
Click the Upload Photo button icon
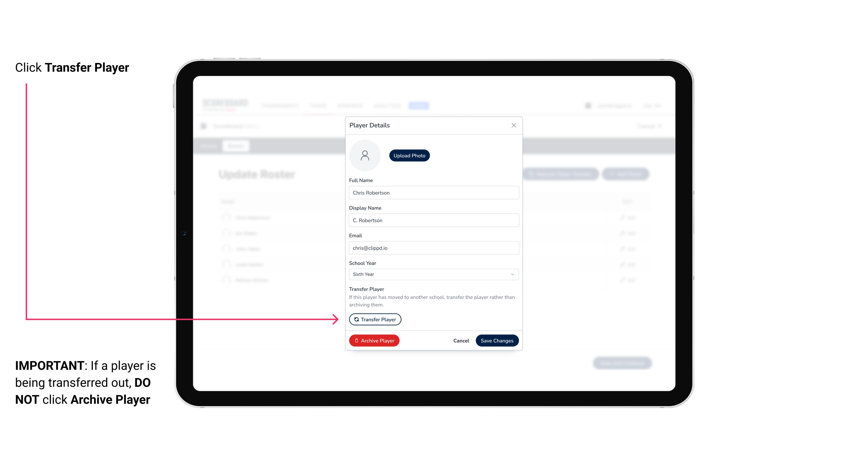point(409,155)
